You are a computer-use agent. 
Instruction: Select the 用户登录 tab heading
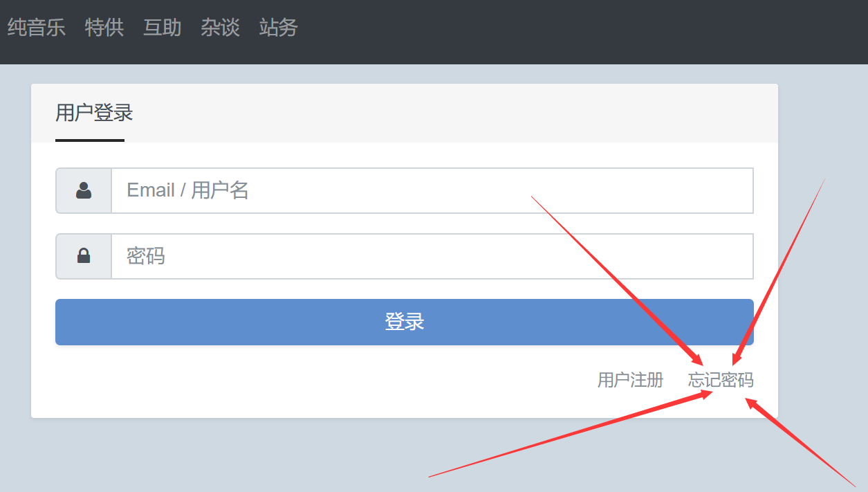tap(94, 113)
